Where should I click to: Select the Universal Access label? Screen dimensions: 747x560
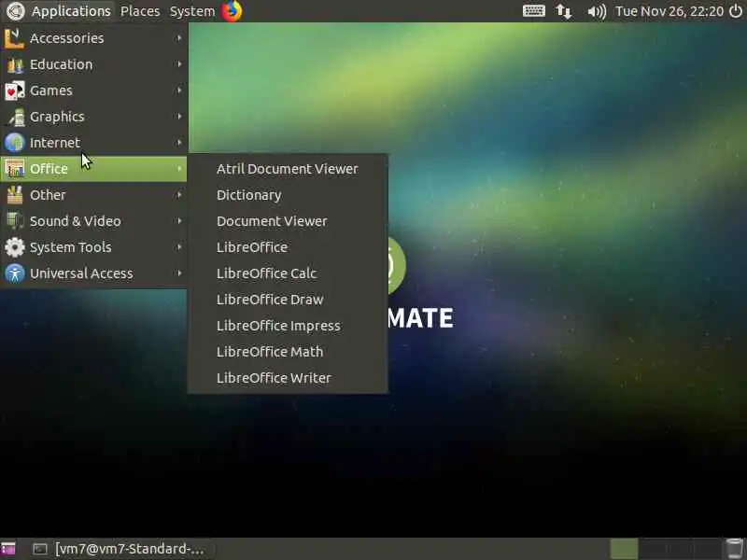coord(81,273)
